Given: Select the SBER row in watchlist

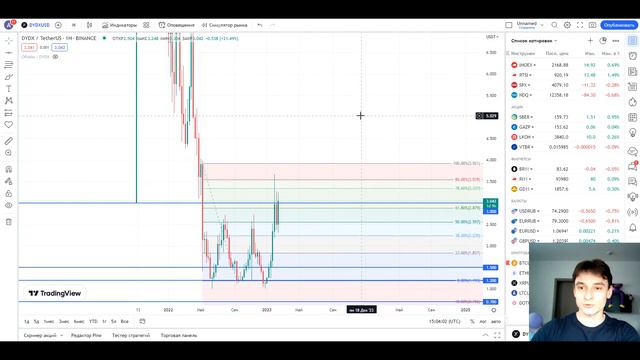Looking at the screenshot, I should [x=565, y=117].
